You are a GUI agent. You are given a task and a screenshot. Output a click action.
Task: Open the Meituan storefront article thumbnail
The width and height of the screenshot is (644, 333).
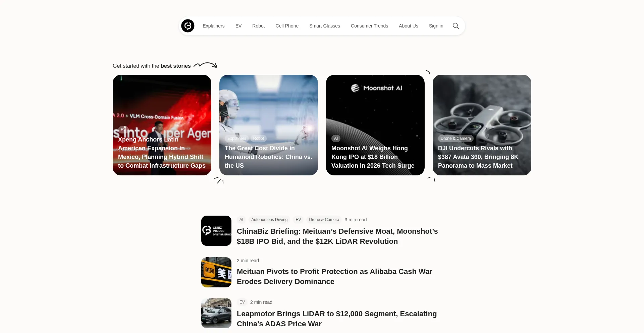216,272
